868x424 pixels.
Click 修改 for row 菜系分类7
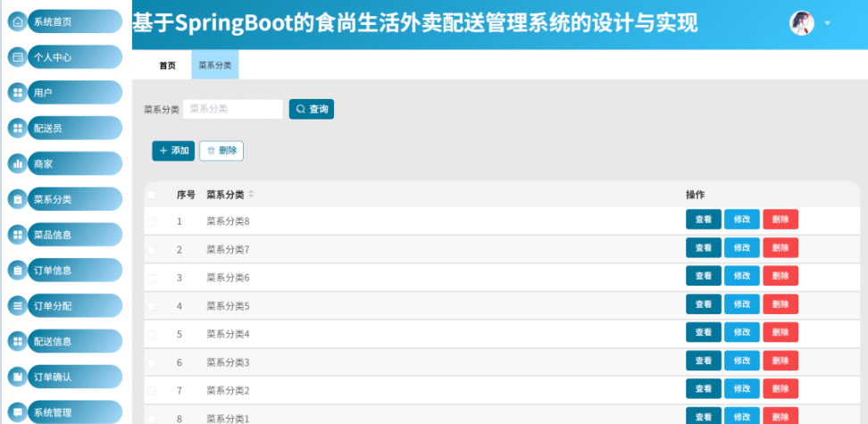[742, 247]
